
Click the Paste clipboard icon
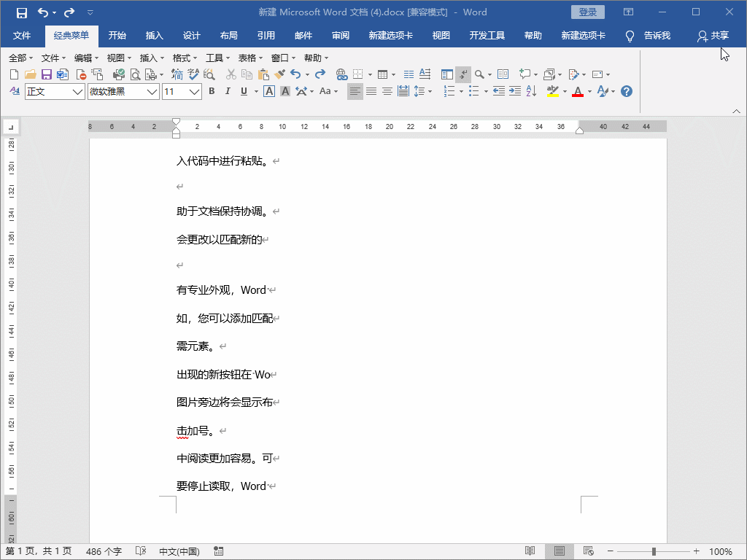pos(263,74)
